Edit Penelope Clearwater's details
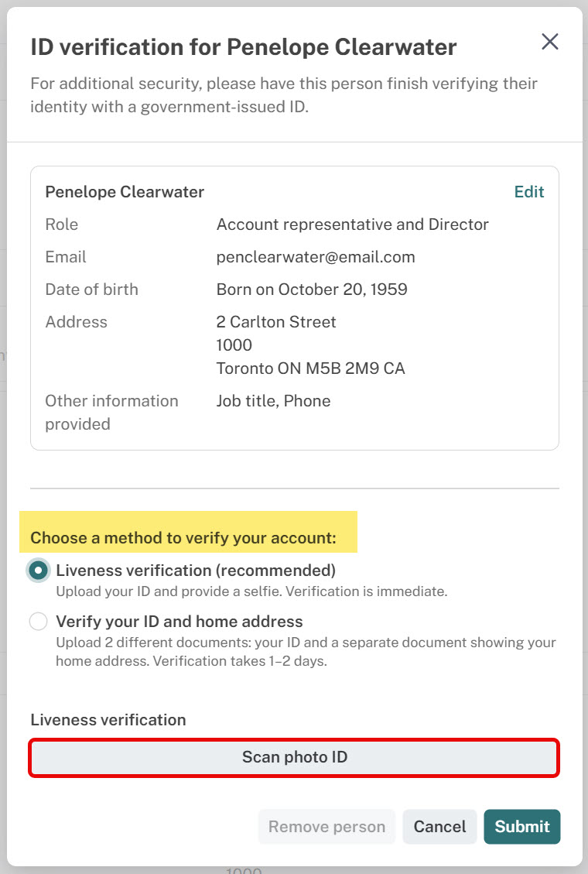The height and width of the screenshot is (874, 588). pyautogui.click(x=529, y=192)
